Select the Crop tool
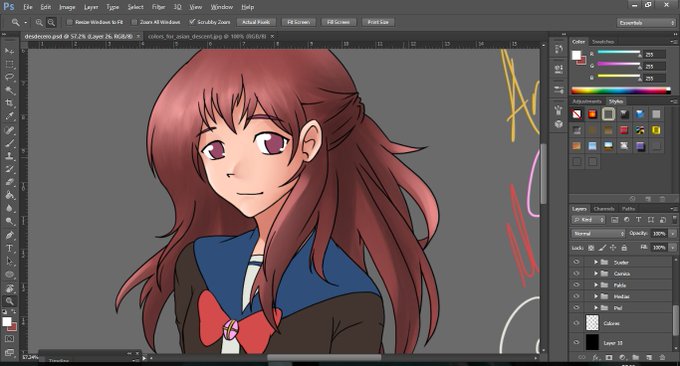The image size is (680, 366). (9, 103)
